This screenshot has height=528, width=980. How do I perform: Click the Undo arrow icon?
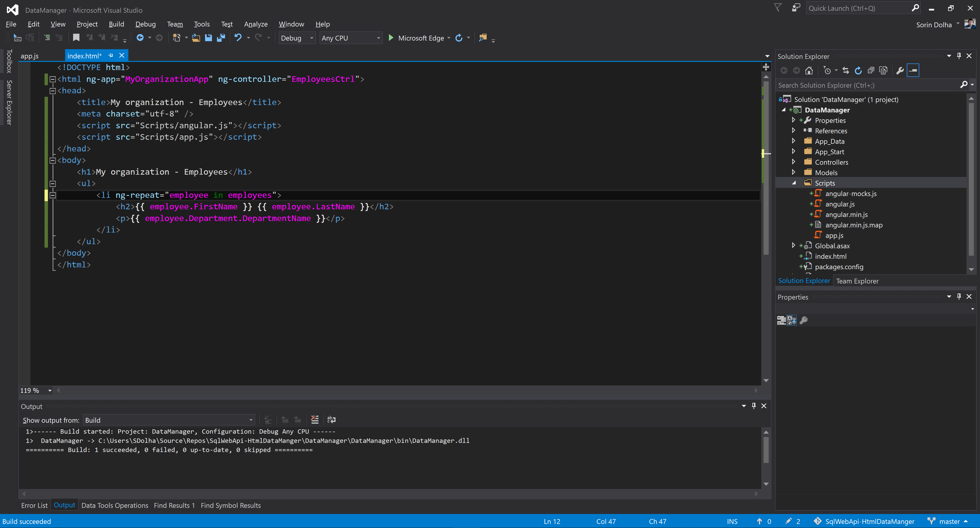(x=238, y=38)
